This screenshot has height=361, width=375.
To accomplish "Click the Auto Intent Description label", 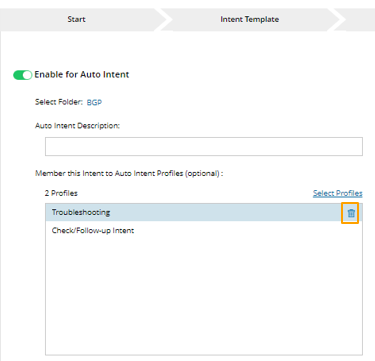I will [77, 126].
